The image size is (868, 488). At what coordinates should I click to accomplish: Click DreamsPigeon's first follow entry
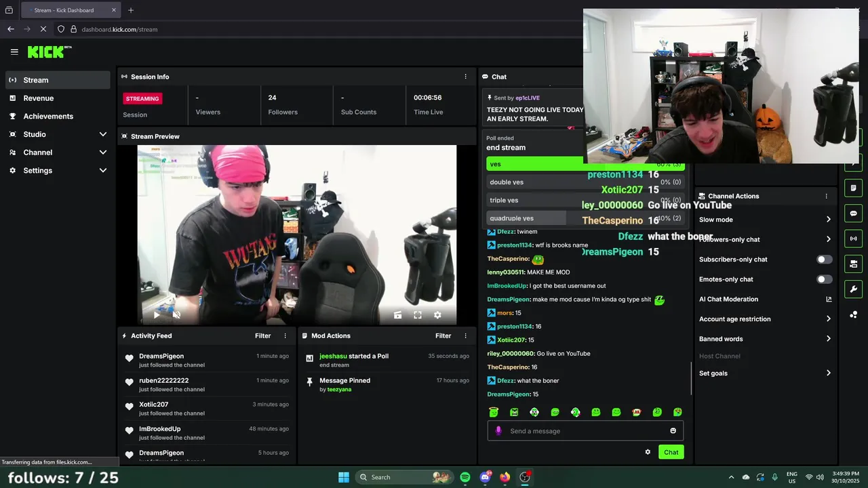point(208,360)
